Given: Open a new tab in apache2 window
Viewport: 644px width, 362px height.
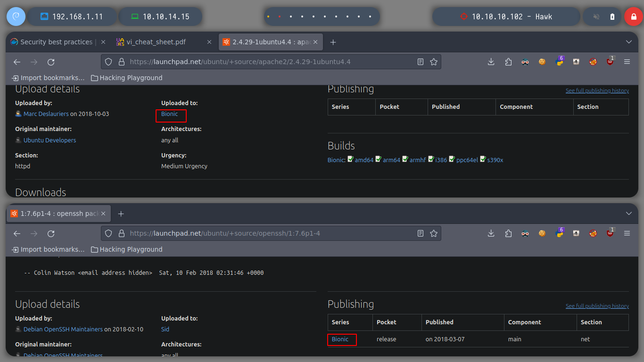Looking at the screenshot, I should click(x=333, y=42).
